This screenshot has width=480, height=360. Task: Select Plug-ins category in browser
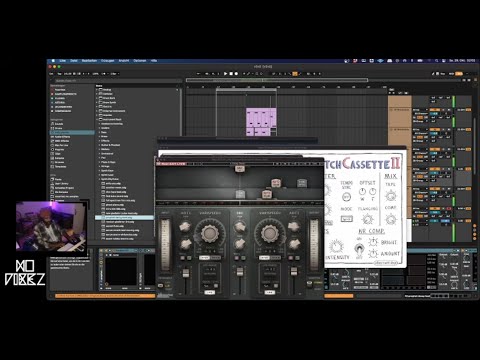(x=59, y=150)
